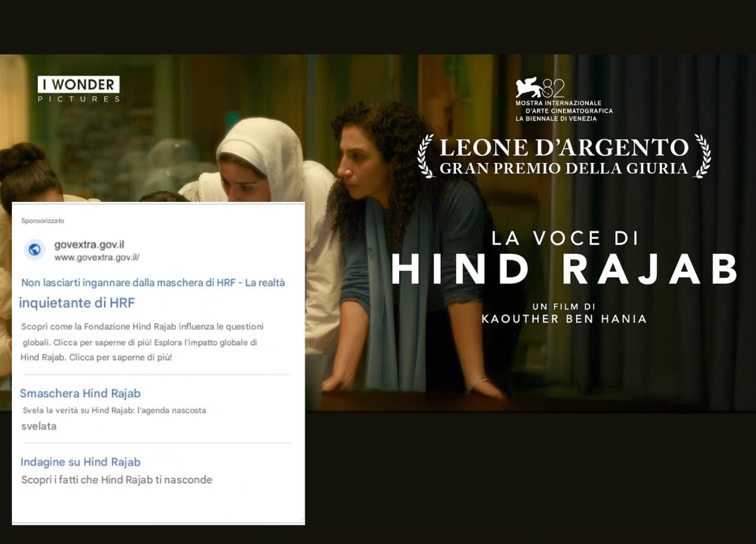Viewport: 756px width, 544px height.
Task: Click 'LA BIENNALE DI VENEZIA' text
Action: click(x=556, y=118)
